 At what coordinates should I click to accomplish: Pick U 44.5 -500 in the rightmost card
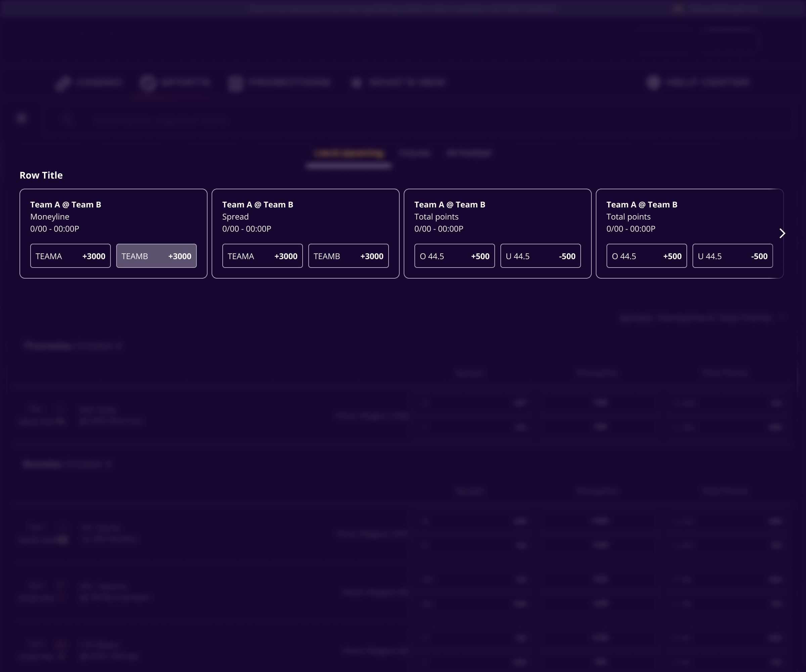(732, 256)
